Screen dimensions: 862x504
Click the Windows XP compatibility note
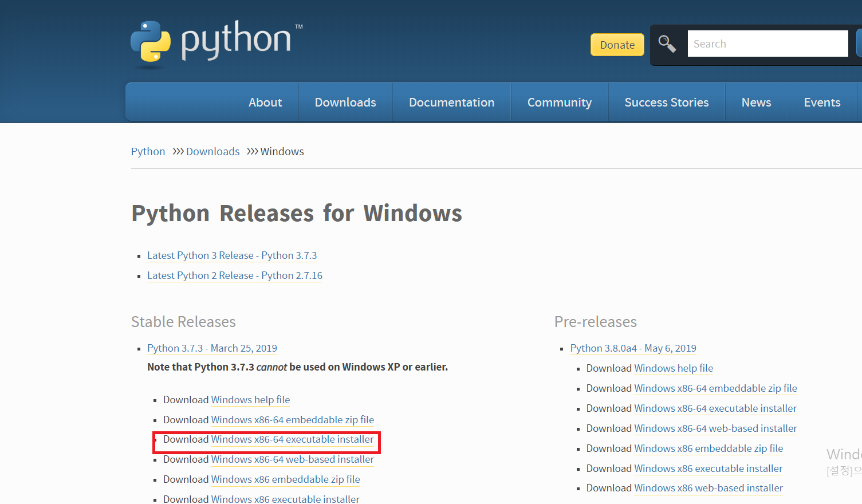297,367
